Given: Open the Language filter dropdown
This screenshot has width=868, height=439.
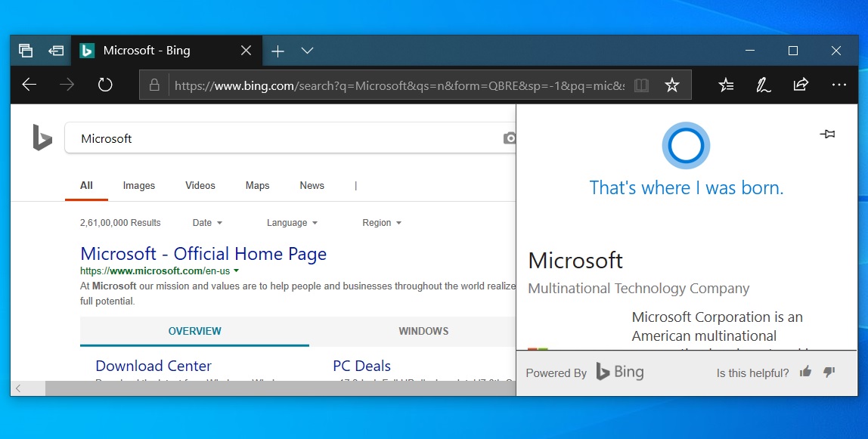Looking at the screenshot, I should point(292,222).
